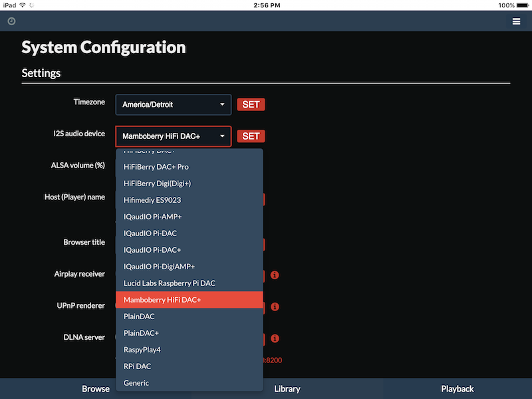Click the clock icon in the top bar
The width and height of the screenshot is (532, 399).
[x=11, y=21]
